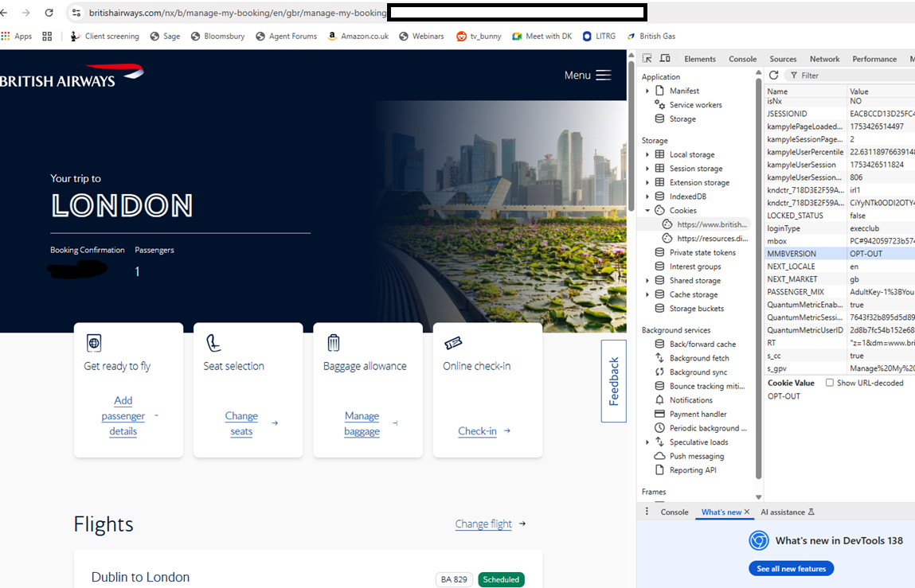Screen dimensions: 915x588
Task: Expand the IndexedDB tree node
Action: 647,197
